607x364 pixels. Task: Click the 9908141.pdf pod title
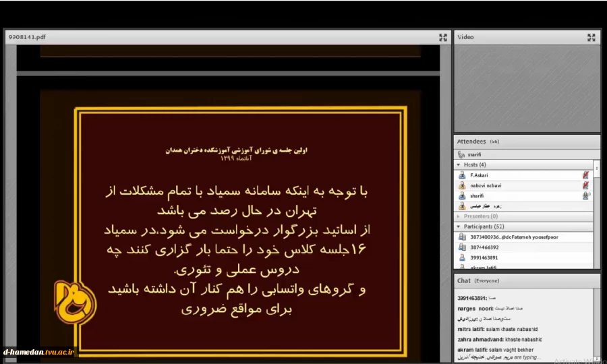click(27, 37)
